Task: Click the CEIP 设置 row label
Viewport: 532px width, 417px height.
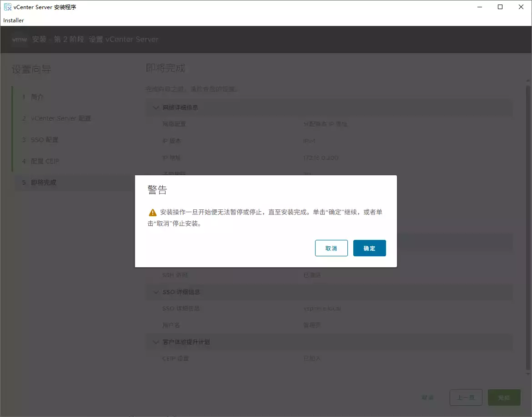Action: [176, 359]
